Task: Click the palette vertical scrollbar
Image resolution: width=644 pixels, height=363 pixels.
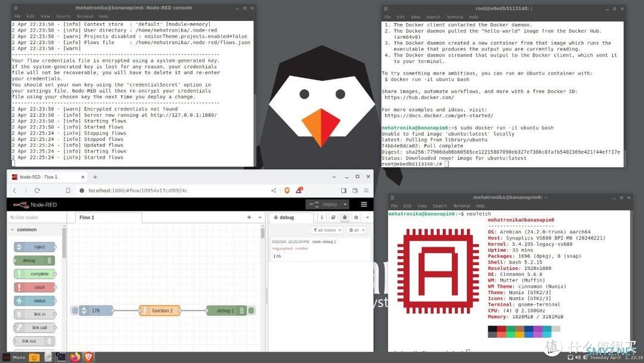Action: pyautogui.click(x=64, y=242)
